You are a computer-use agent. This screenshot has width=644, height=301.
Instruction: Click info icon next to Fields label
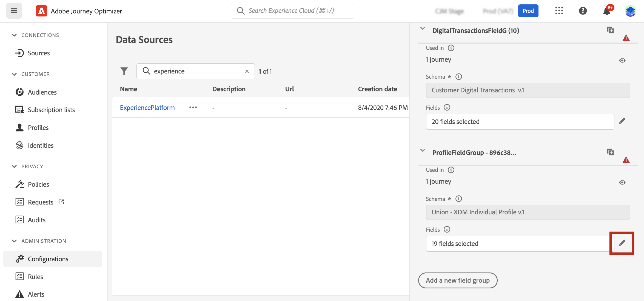[447, 107]
